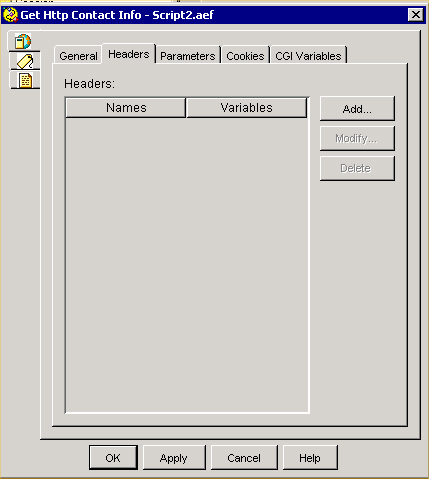Click the Names column header
This screenshot has width=429, height=479.
click(x=126, y=108)
